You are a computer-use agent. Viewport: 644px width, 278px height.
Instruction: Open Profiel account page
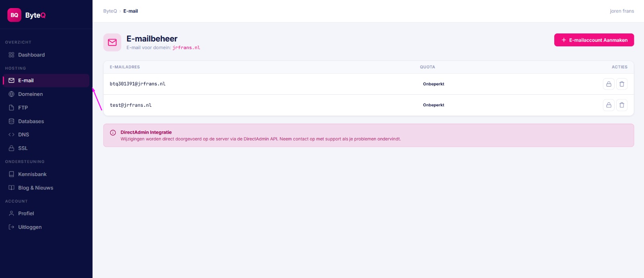(26, 214)
